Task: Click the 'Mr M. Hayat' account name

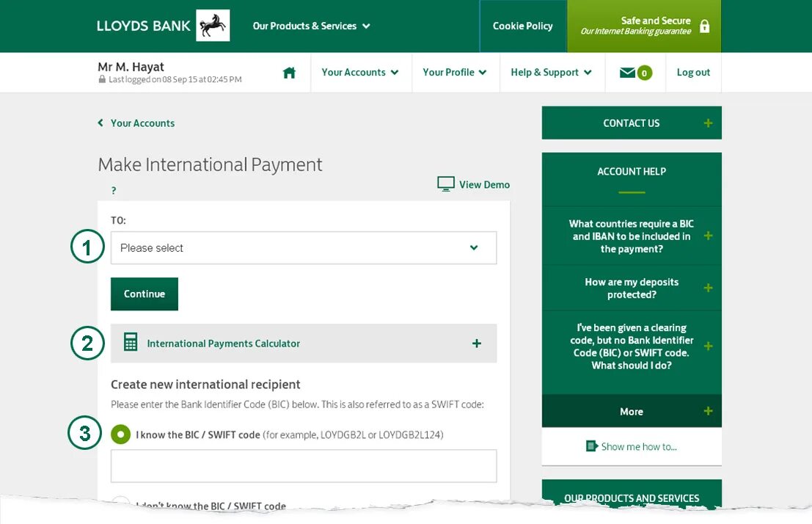Action: coord(131,67)
